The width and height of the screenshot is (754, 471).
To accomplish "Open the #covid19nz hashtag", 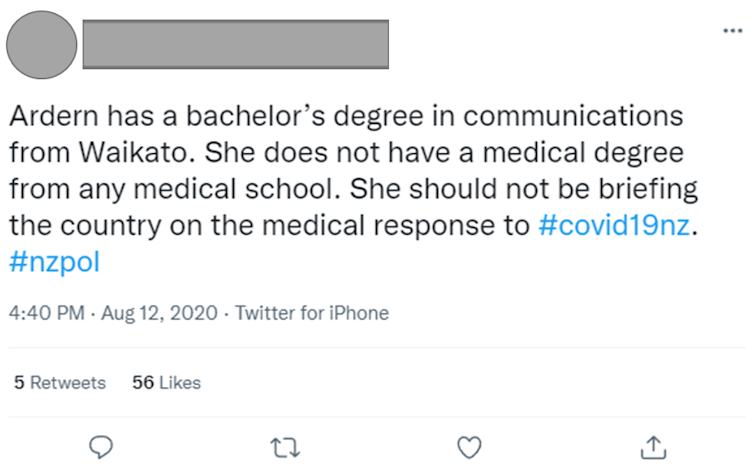I will click(x=614, y=224).
